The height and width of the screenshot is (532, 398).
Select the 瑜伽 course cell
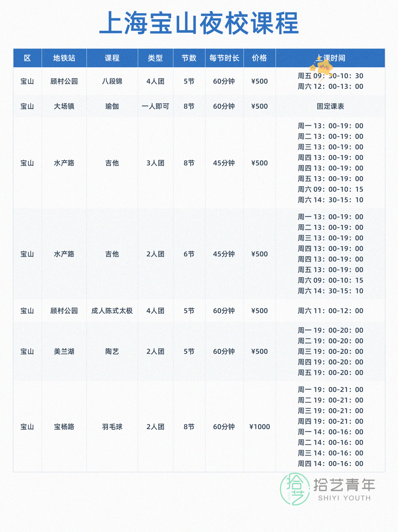[112, 106]
